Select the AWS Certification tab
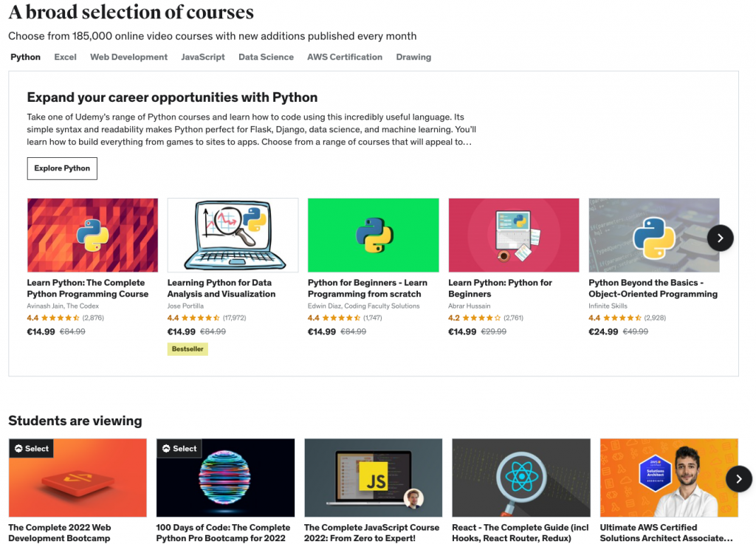This screenshot has height=544, width=756. pos(345,57)
